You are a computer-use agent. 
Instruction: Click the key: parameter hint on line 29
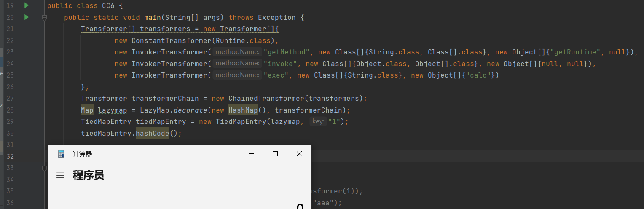[x=318, y=121]
